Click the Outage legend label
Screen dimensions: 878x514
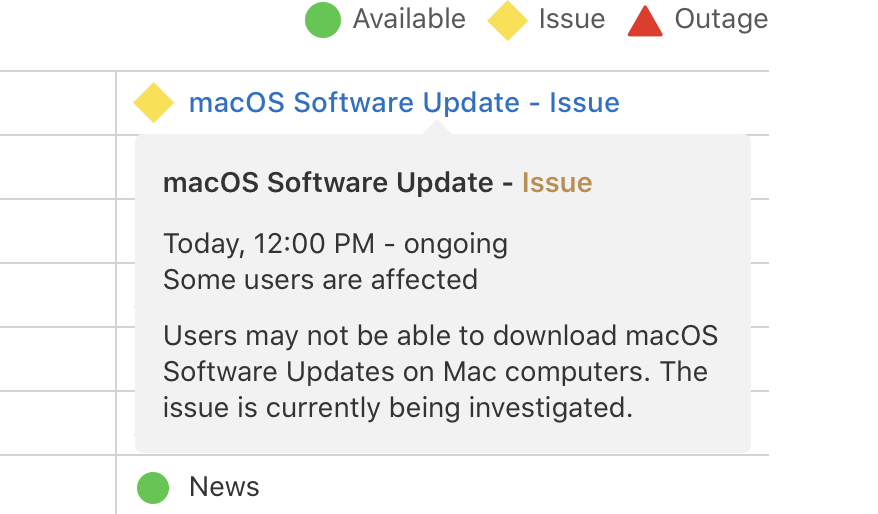click(721, 19)
